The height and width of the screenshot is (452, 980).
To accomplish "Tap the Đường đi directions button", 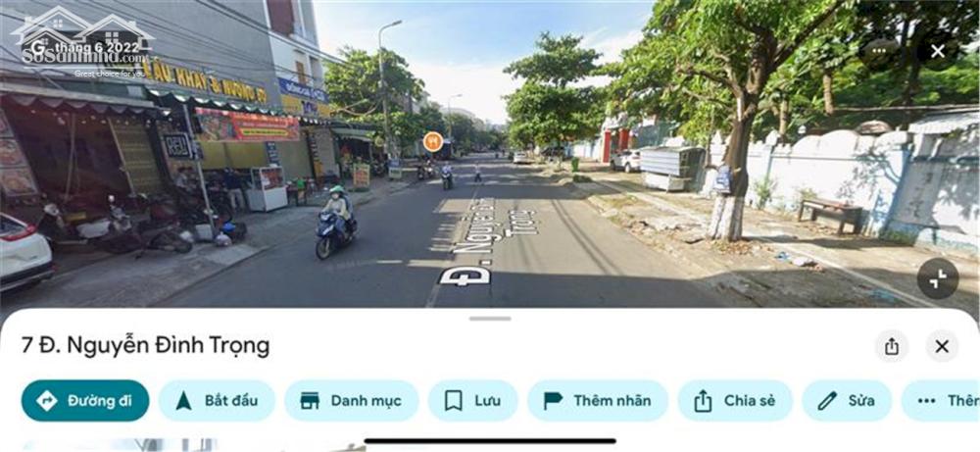I will [x=85, y=401].
